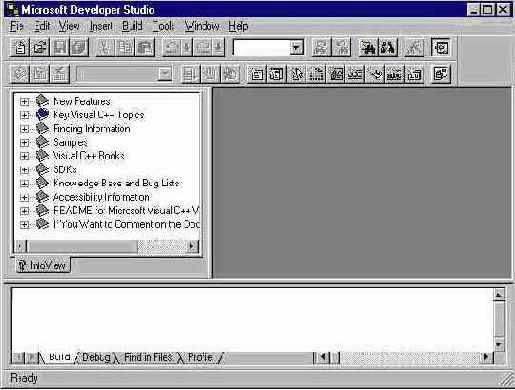Click the Search binoculars icon beside it

388,47
